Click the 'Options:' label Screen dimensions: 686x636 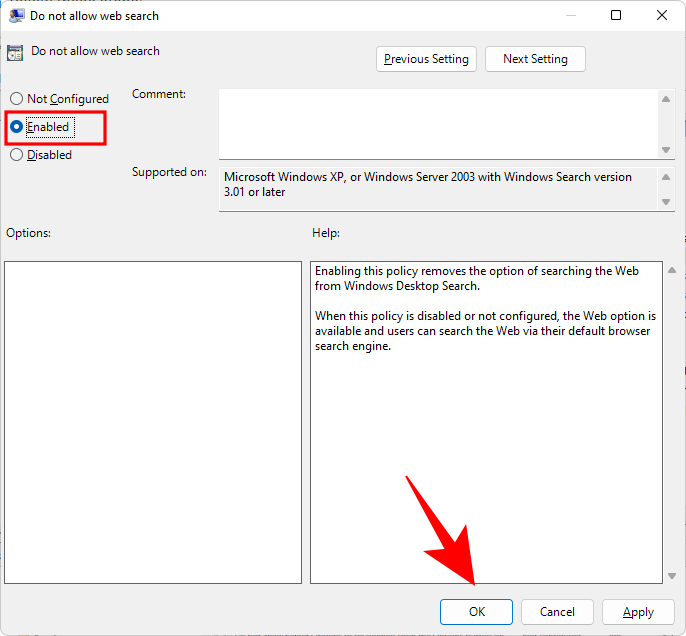[x=28, y=233]
